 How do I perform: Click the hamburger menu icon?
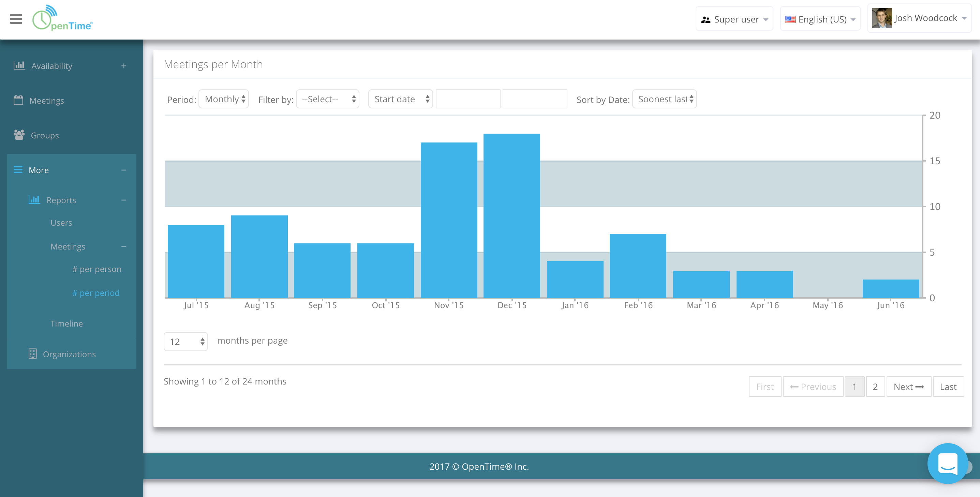16,19
